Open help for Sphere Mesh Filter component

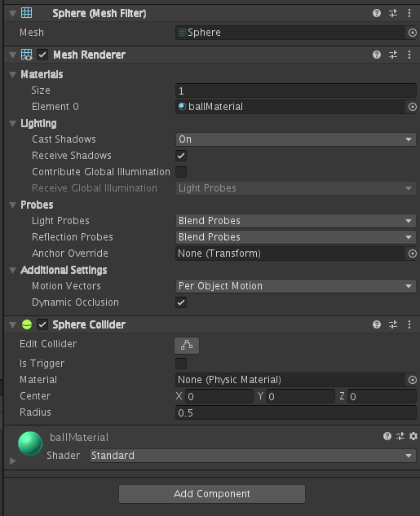tap(377, 13)
